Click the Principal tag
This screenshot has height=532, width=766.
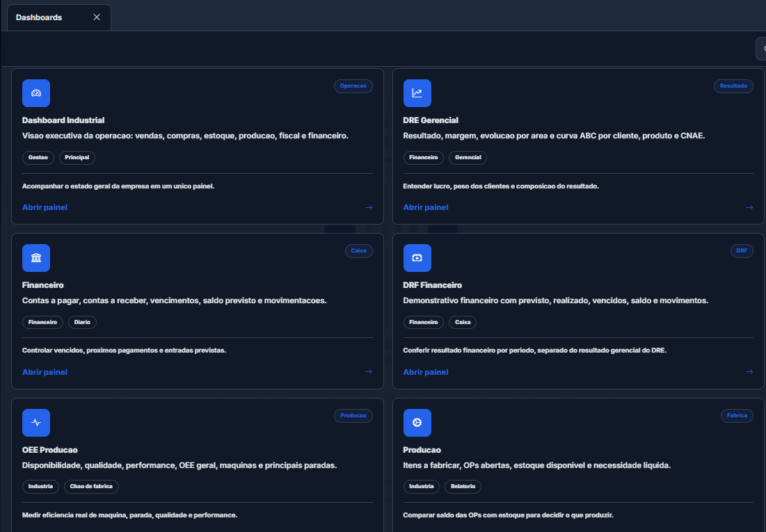point(77,157)
